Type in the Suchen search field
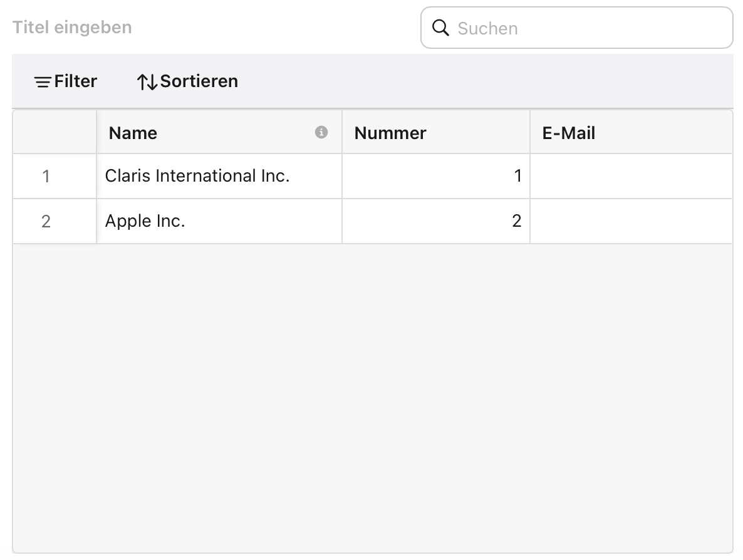Viewport: 743px width, 560px height. pyautogui.click(x=589, y=28)
